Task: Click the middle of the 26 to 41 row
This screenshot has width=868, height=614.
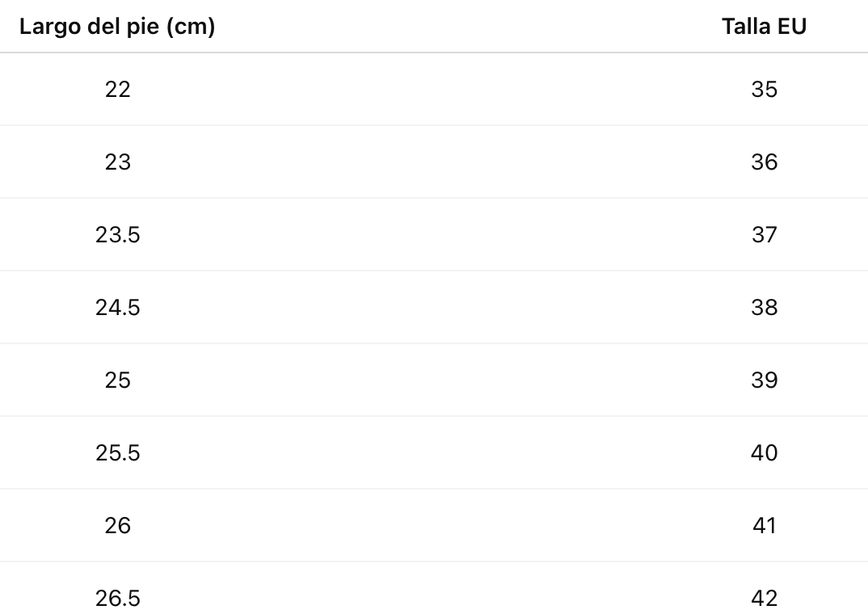Action: pos(434,525)
